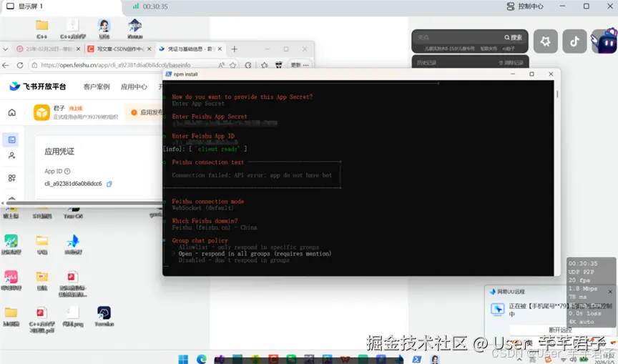The height and width of the screenshot is (364, 618).
Task: Click the browser extensions icon
Action: (248, 65)
